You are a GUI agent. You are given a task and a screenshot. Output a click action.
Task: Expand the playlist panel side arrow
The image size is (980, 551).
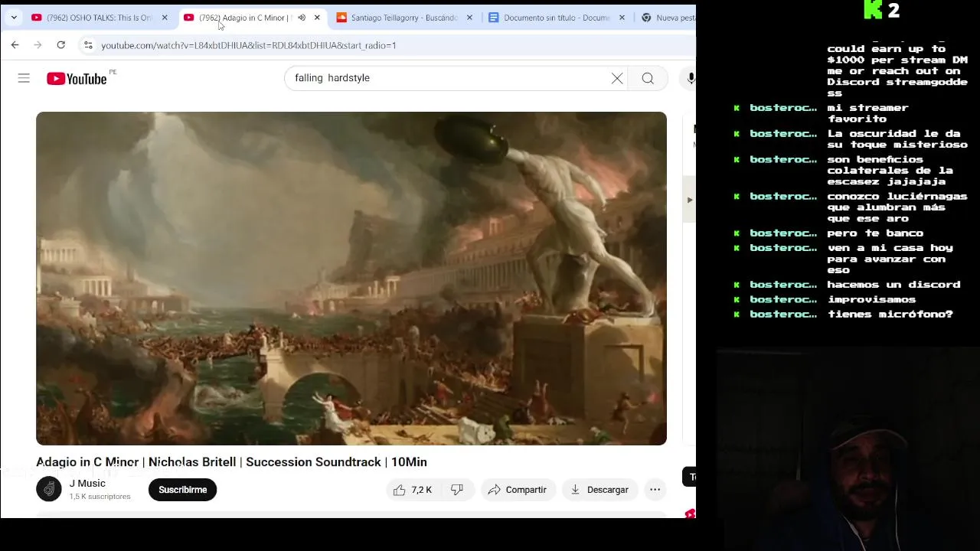click(x=689, y=200)
